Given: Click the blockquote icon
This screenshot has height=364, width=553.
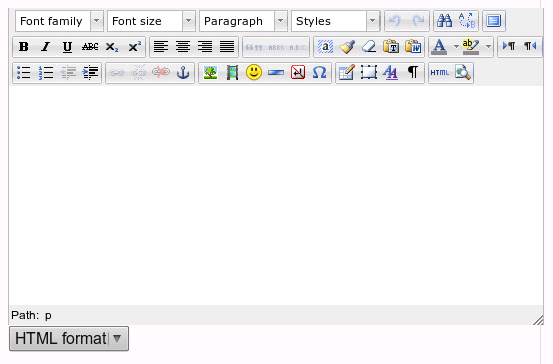Looking at the screenshot, I should (254, 47).
